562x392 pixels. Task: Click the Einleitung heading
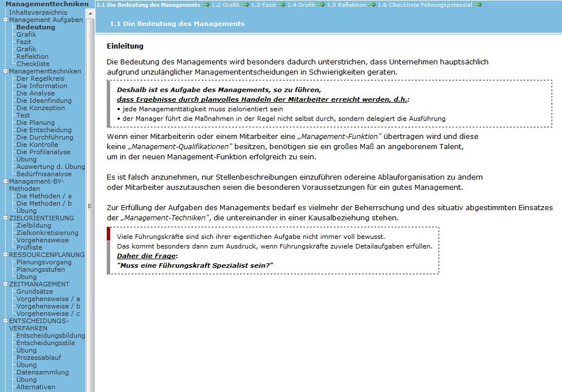[125, 46]
